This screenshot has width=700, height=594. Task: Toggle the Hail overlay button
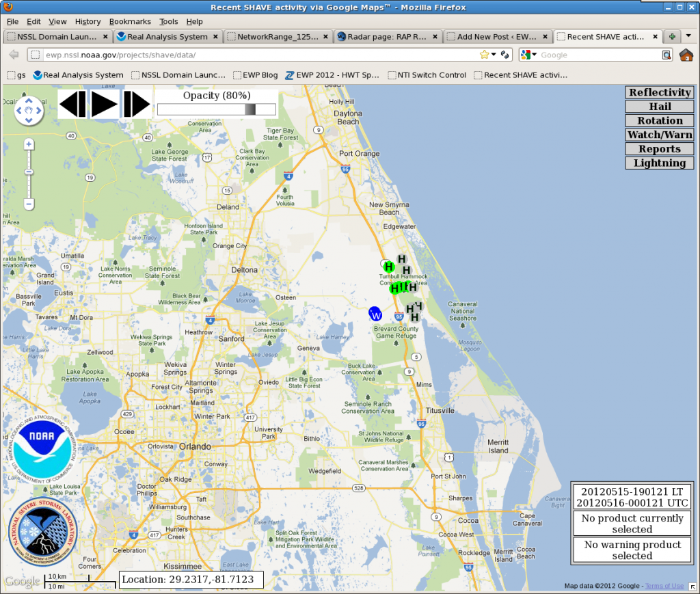[x=660, y=107]
